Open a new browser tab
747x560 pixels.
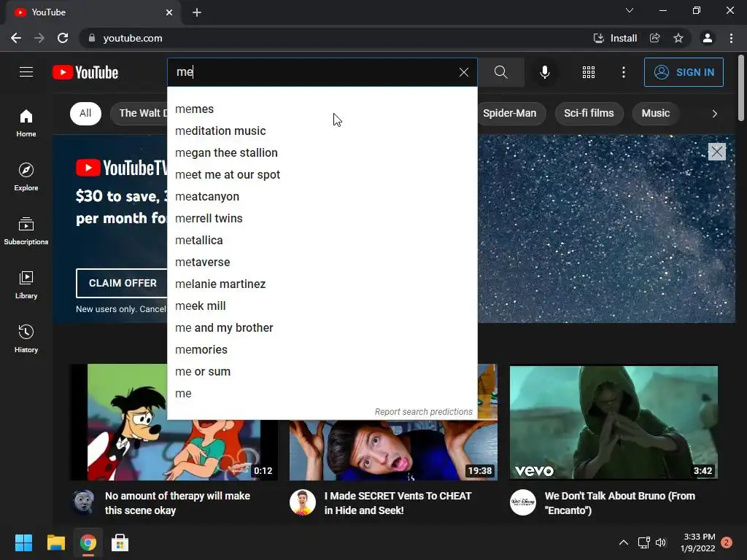[x=197, y=12]
